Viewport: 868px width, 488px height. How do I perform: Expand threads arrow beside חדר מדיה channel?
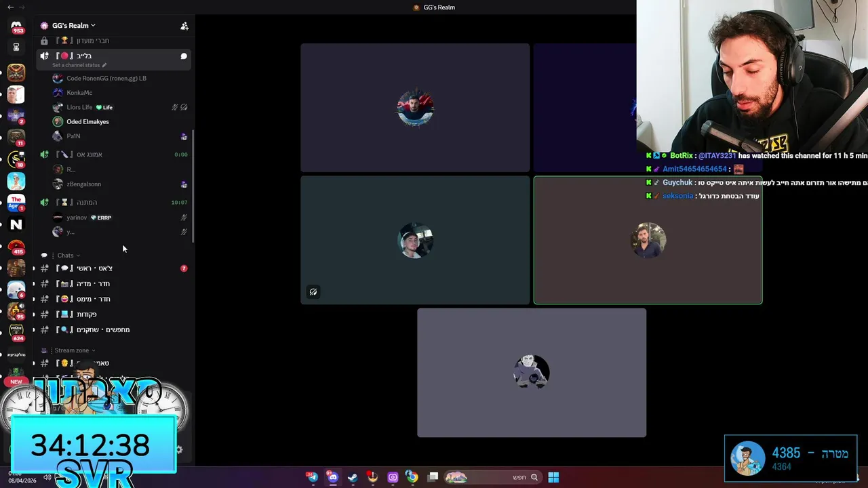tap(34, 284)
